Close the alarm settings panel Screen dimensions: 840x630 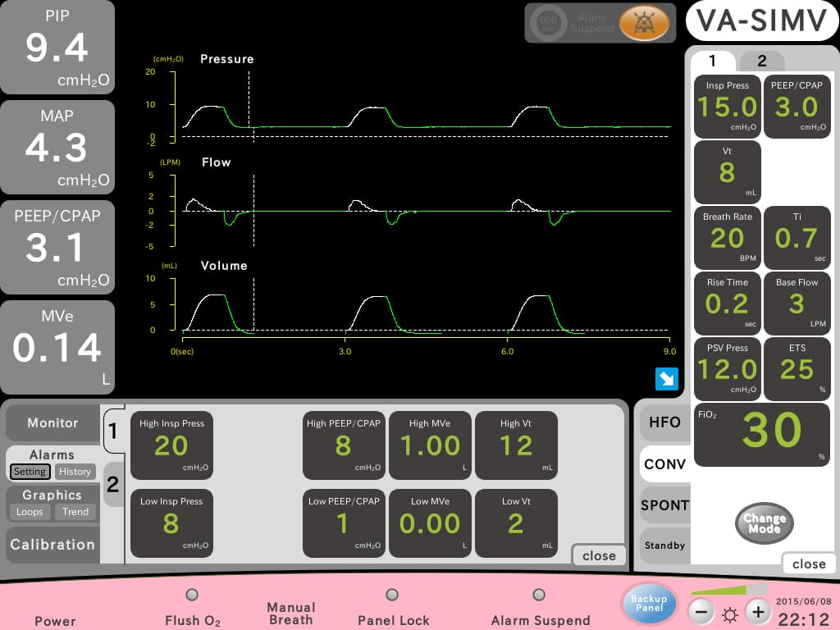point(599,555)
